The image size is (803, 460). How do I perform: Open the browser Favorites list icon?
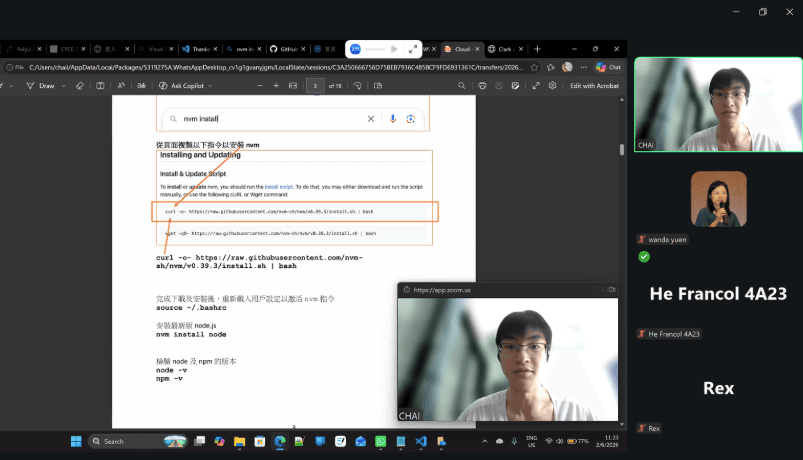(551, 67)
